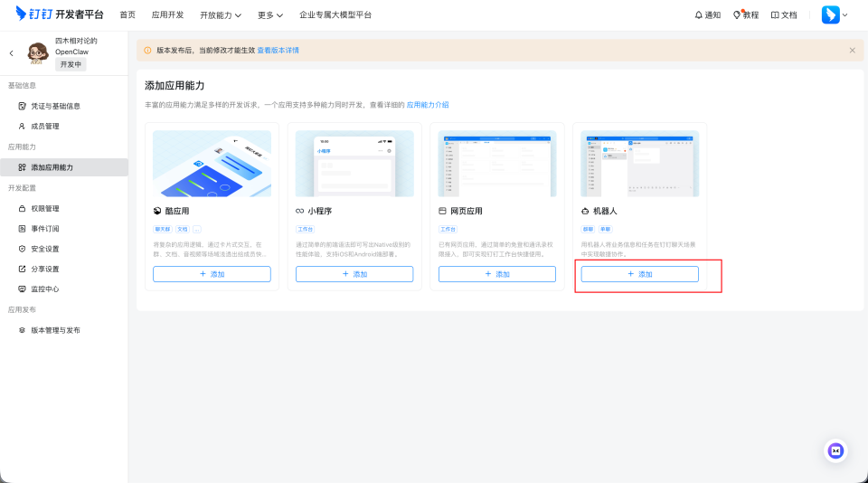
Task: Select 监控中心 in sidebar
Action: click(64, 289)
